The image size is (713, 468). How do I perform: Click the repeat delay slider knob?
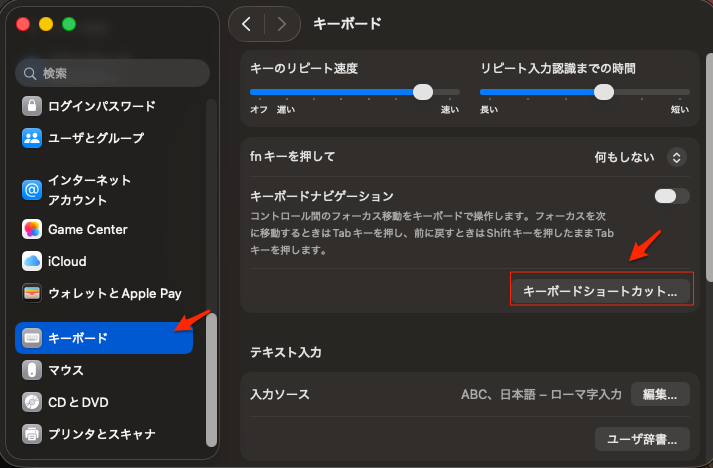pos(604,92)
